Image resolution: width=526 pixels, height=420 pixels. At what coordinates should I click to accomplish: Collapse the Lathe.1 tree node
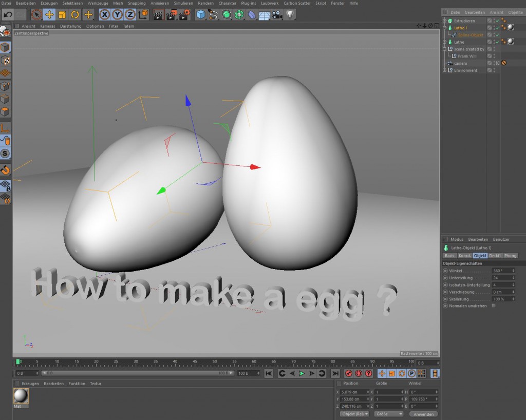point(445,28)
